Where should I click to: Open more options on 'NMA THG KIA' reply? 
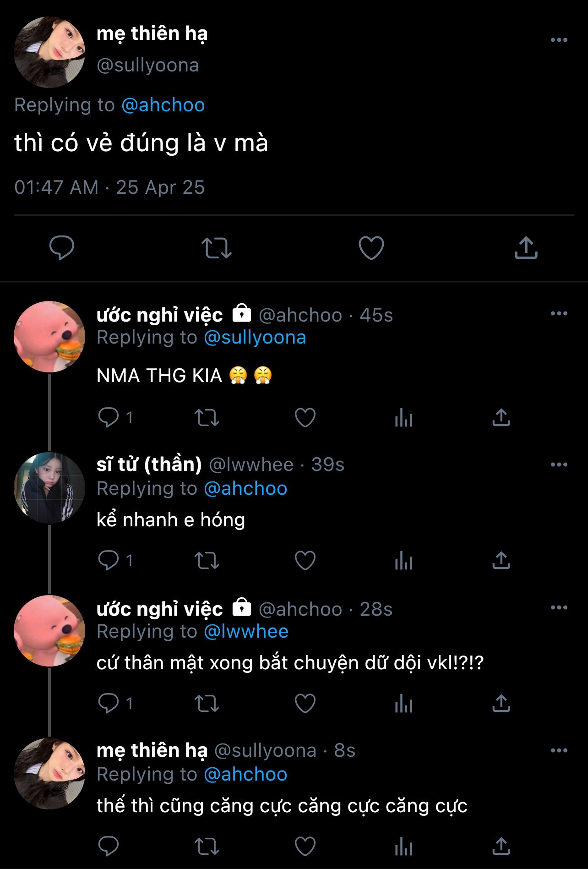(559, 314)
